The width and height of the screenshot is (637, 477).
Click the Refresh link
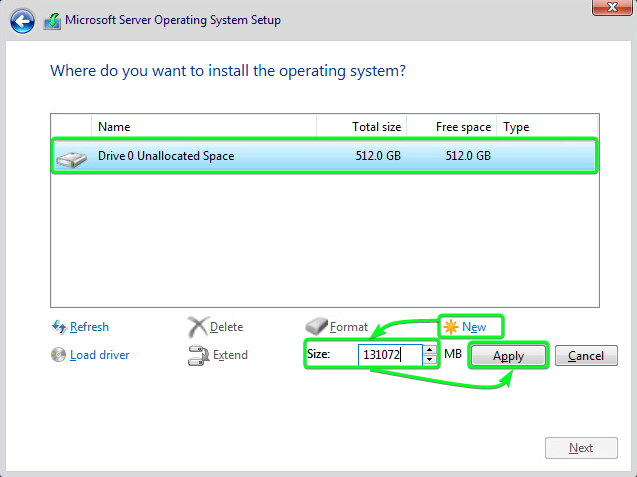click(x=89, y=327)
